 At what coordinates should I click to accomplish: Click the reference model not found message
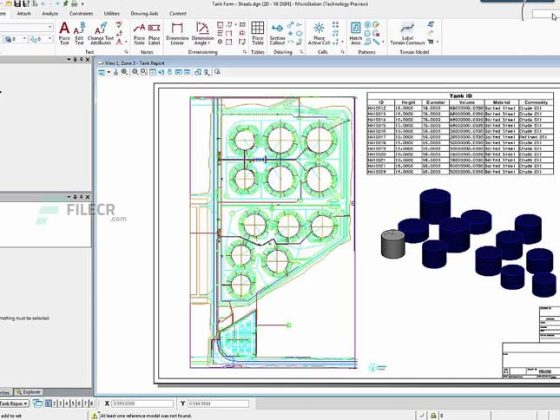pos(146,416)
